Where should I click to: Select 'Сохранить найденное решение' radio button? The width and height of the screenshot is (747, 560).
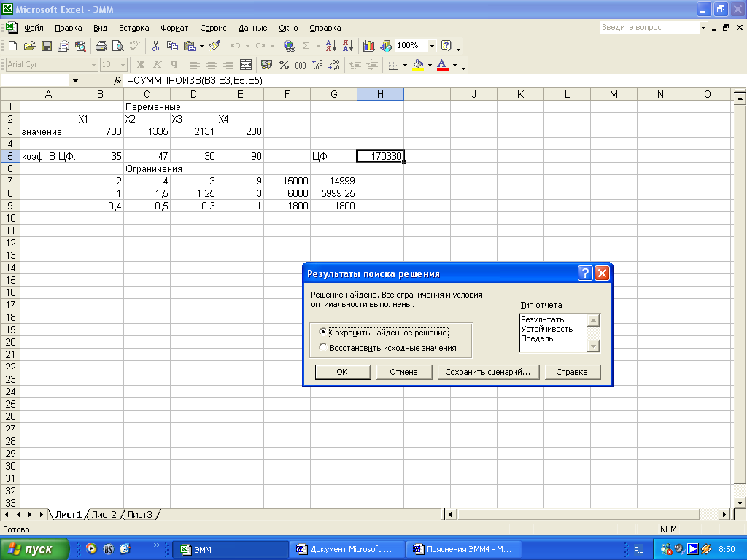coord(323,332)
